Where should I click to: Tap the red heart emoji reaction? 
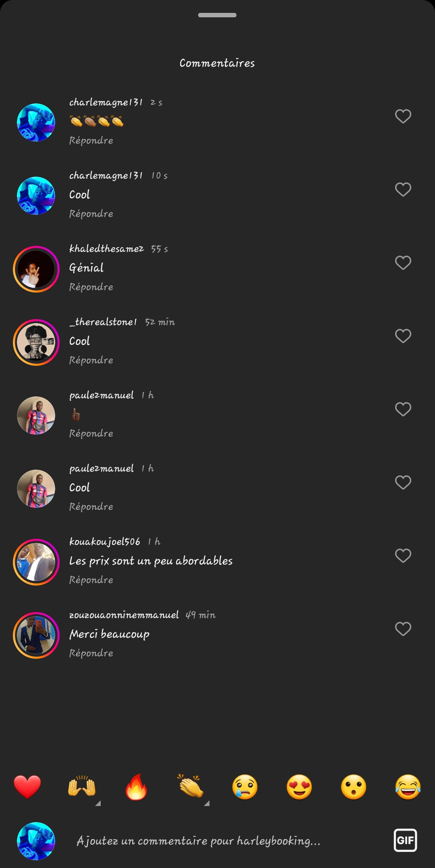pos(27,786)
